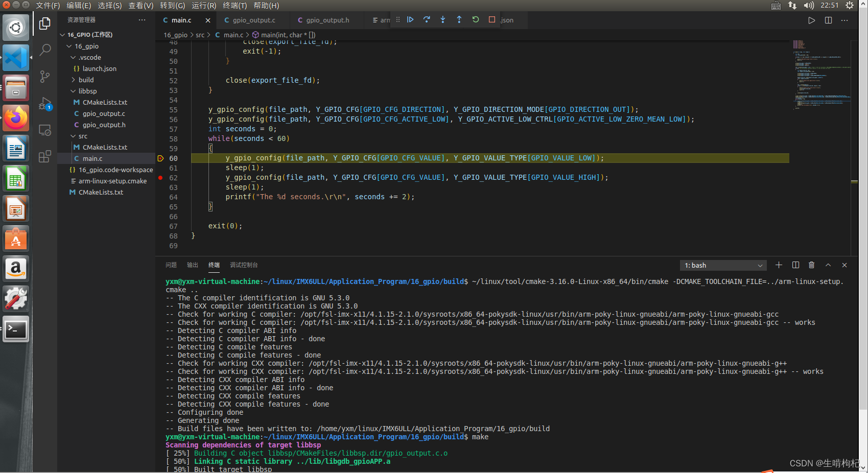This screenshot has height=473, width=868.
Task: Click the debug Step Out button
Action: coord(459,19)
